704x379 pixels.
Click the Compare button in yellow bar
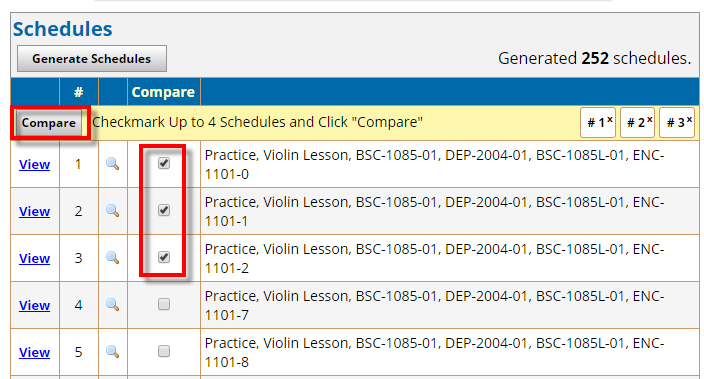pyautogui.click(x=49, y=123)
